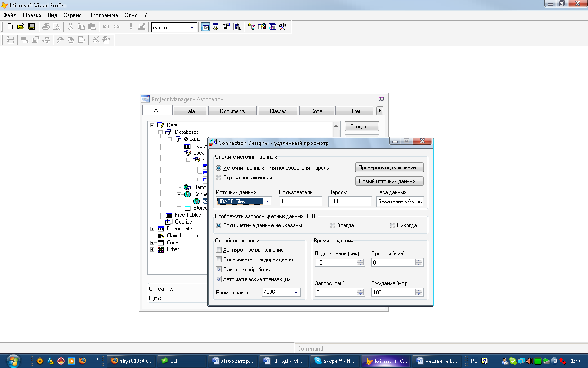This screenshot has width=588, height=368.
Task: Uncheck 'Автоматические транзакции' checkbox
Action: tap(219, 279)
